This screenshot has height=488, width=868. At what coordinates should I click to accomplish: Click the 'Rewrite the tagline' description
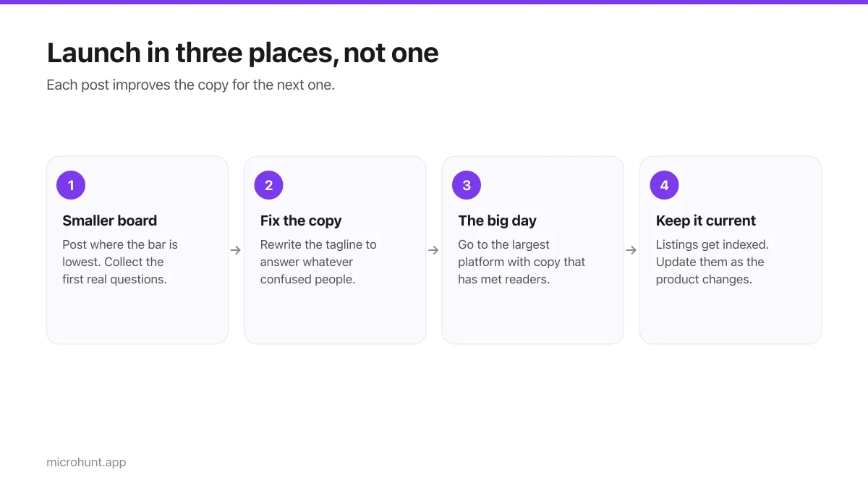[x=318, y=262]
